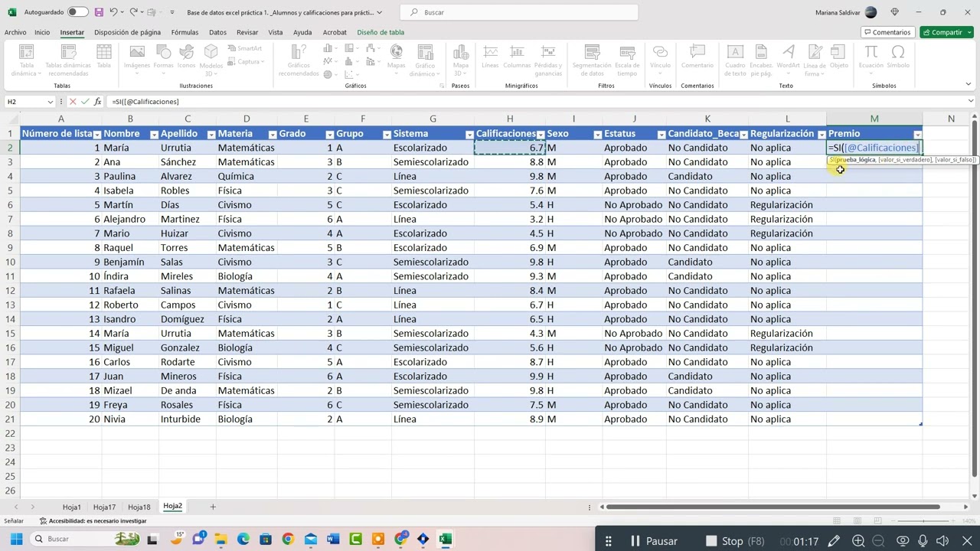Click the SmartArt button

(x=245, y=48)
